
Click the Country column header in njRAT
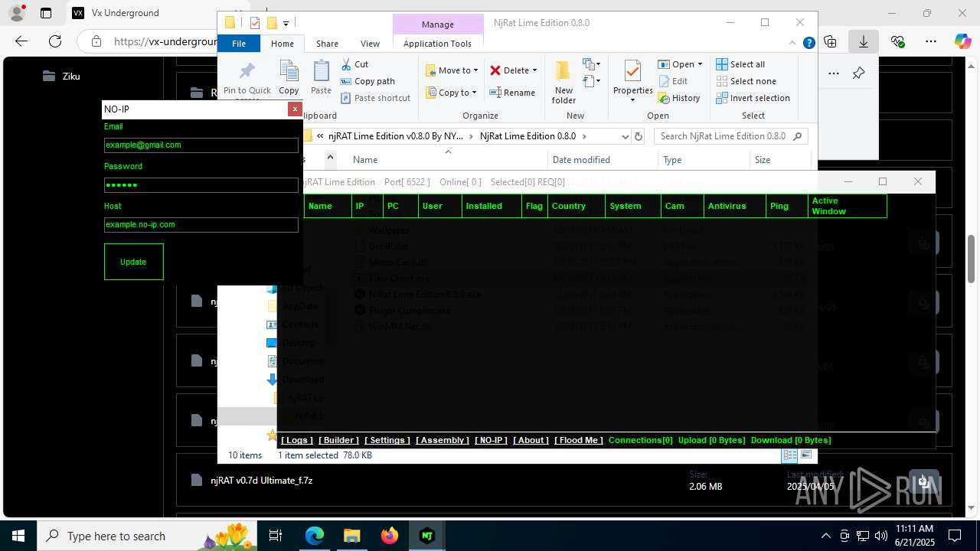(x=576, y=206)
